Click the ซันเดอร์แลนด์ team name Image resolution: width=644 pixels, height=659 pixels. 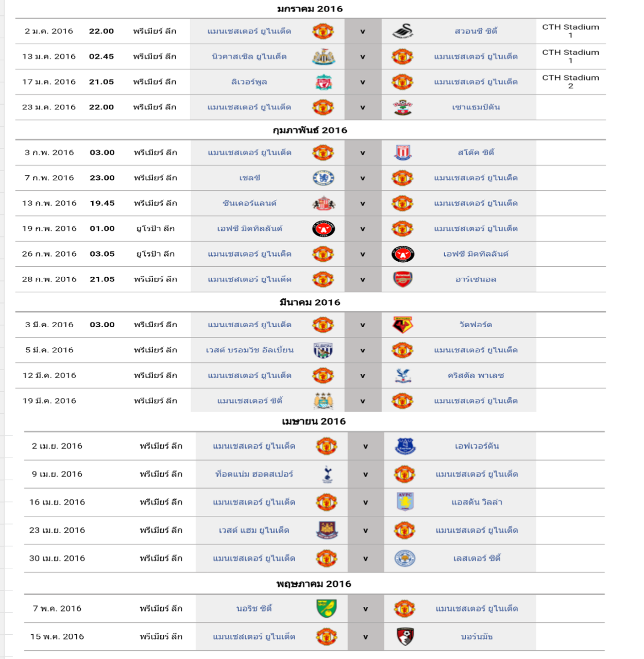coord(249,204)
